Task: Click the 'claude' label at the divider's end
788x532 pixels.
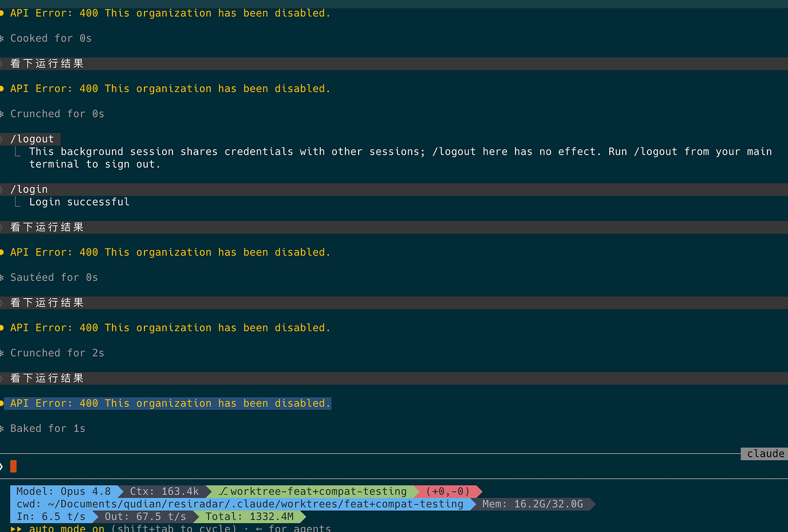Action: coord(765,454)
